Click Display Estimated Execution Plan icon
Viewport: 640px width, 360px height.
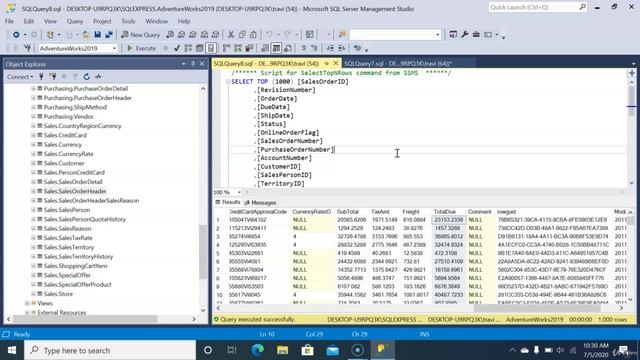coord(188,48)
